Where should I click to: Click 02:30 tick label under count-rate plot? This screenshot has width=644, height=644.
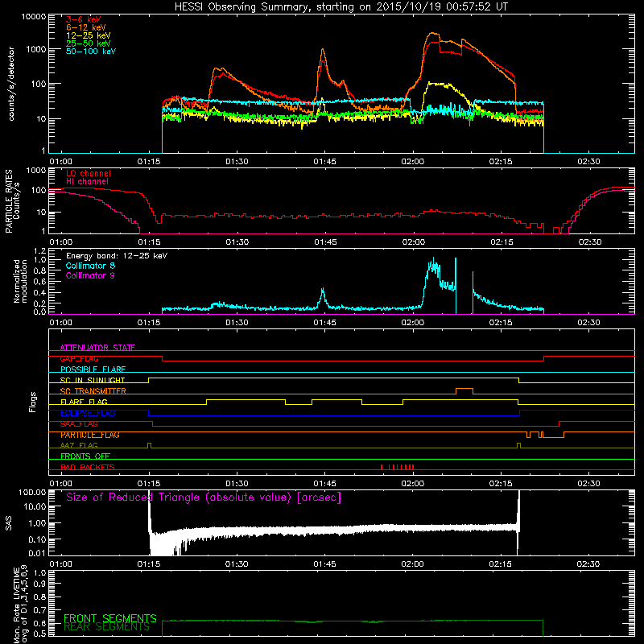click(x=588, y=162)
